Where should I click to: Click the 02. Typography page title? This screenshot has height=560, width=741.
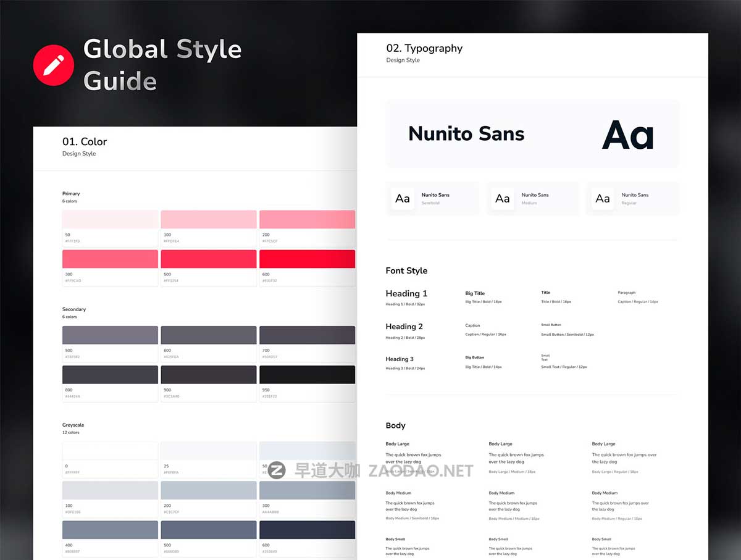(x=424, y=48)
